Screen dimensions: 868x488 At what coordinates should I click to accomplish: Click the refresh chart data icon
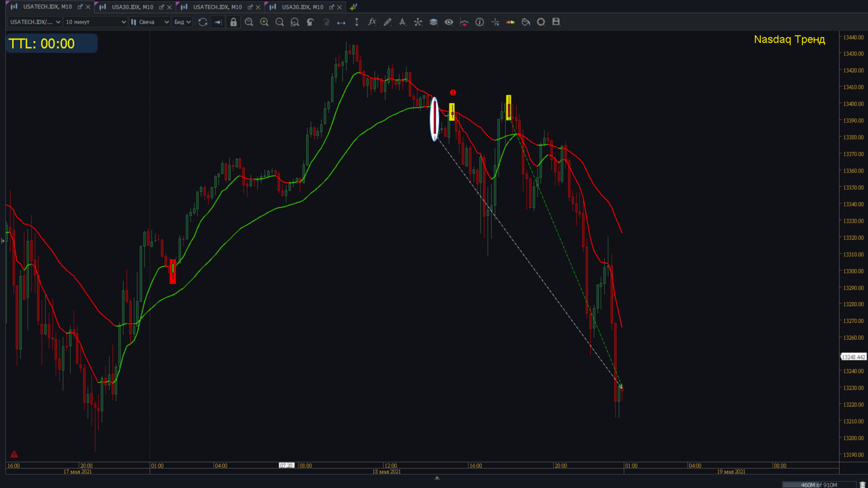[x=203, y=22]
